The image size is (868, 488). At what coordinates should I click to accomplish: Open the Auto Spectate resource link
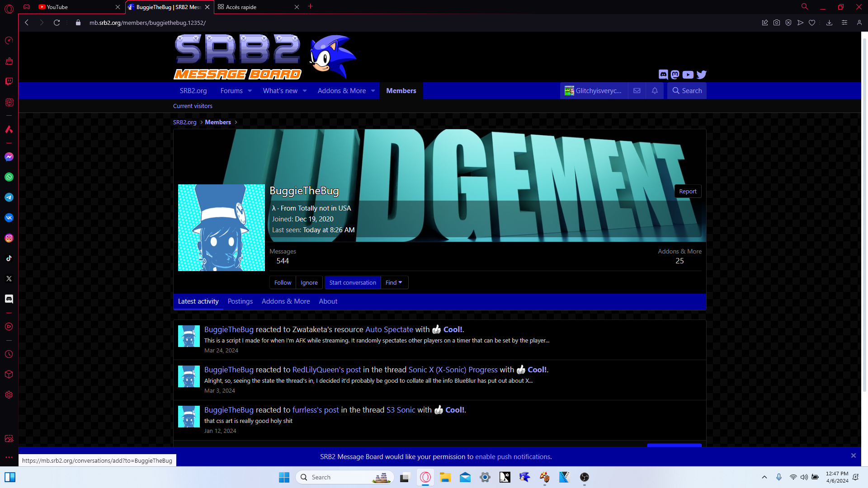[389, 329]
